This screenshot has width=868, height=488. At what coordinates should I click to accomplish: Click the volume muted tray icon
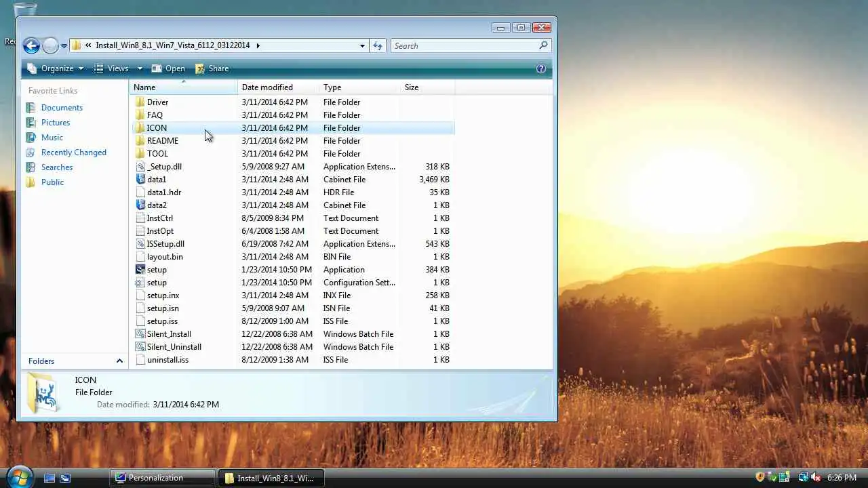(816, 477)
